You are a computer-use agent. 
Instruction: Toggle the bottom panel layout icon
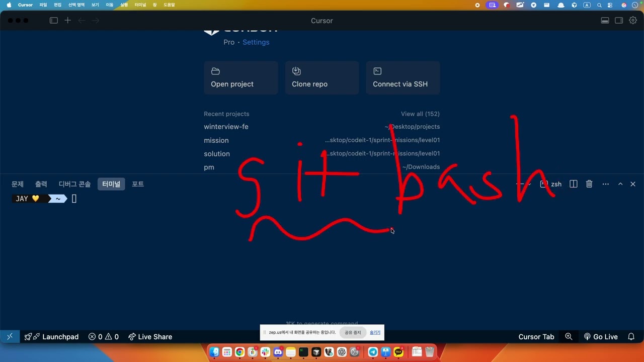(x=605, y=21)
